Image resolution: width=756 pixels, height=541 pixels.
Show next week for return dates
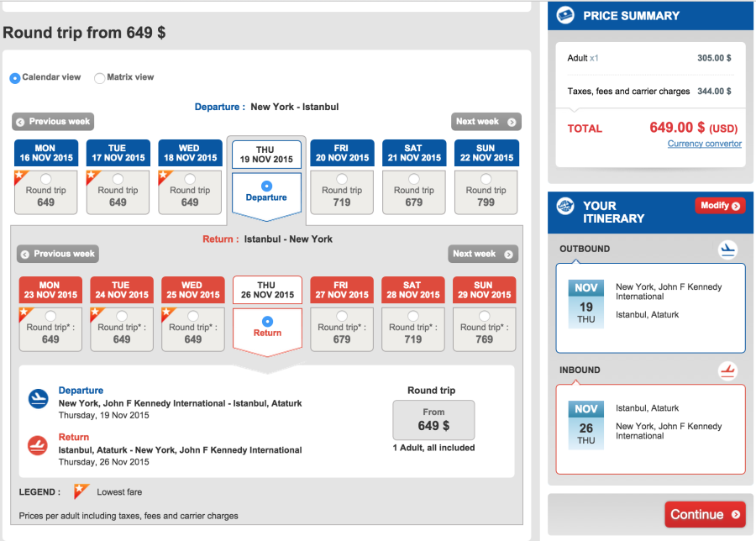click(482, 254)
